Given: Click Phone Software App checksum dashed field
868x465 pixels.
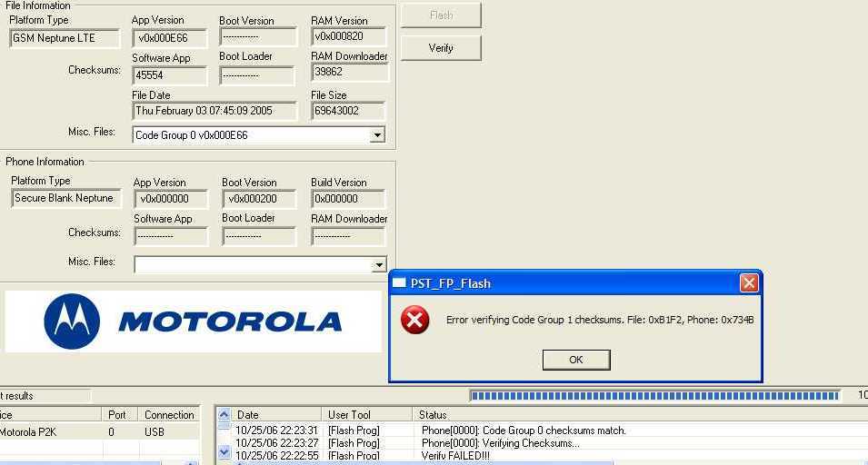Looking at the screenshot, I should coord(171,236).
